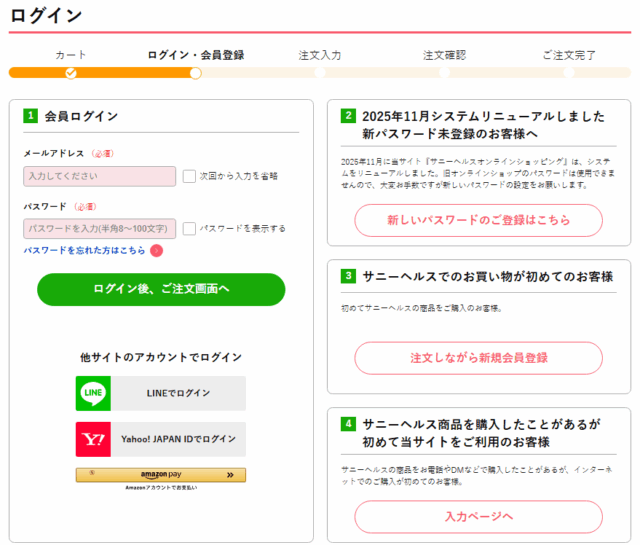This screenshot has height=545, width=640.
Task: Click the red Yahoo! JAPAN logo icon
Action: click(93, 439)
